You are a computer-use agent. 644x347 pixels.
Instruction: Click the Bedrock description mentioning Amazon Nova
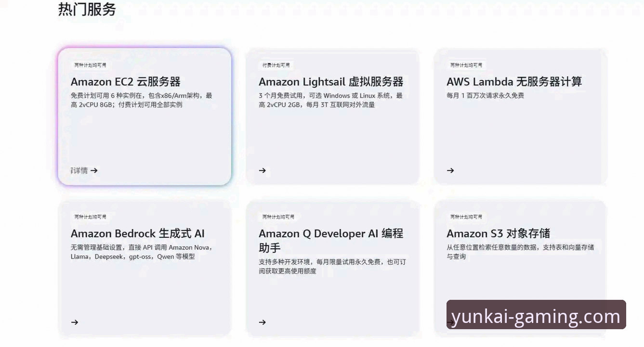(x=142, y=252)
